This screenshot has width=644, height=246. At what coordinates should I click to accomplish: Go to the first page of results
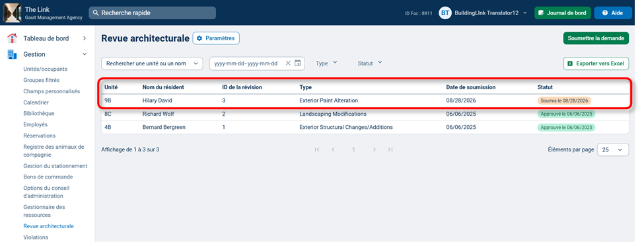point(317,149)
